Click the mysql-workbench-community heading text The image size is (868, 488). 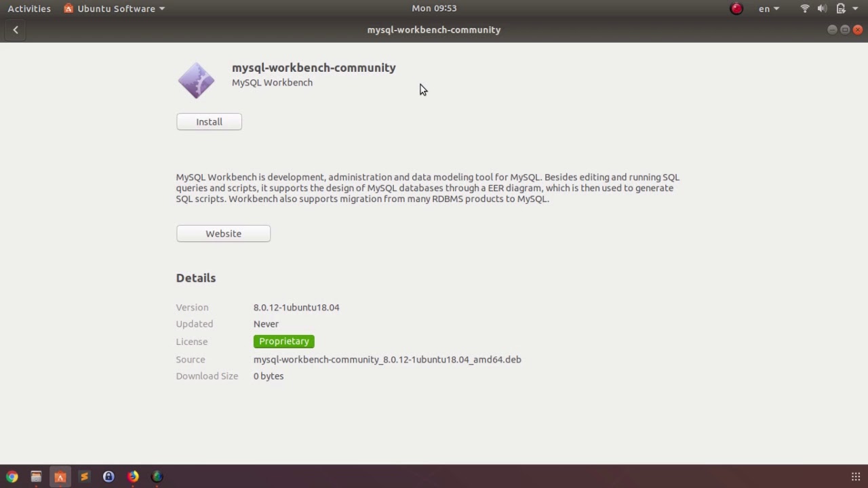click(314, 68)
